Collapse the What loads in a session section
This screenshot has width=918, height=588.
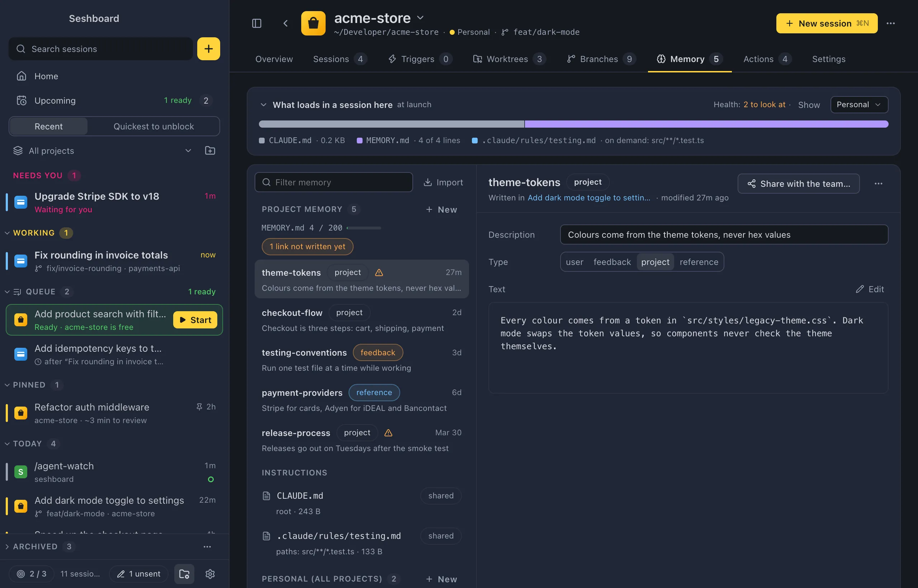[x=264, y=104]
